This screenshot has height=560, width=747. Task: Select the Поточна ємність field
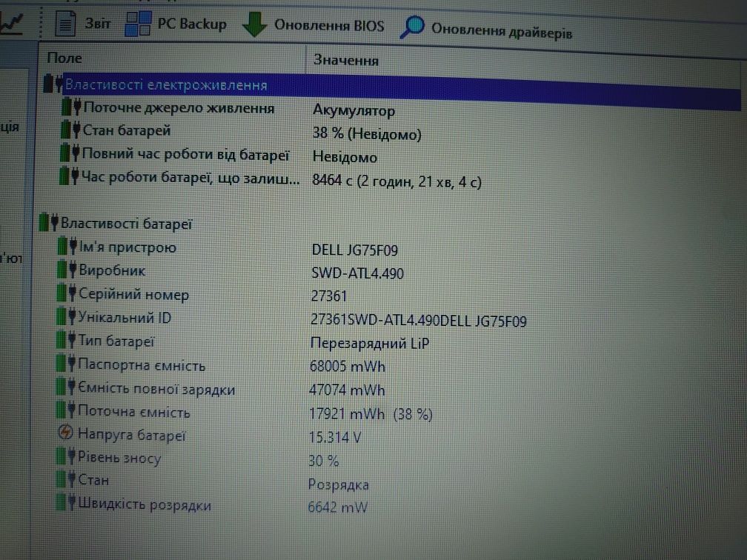[134, 411]
